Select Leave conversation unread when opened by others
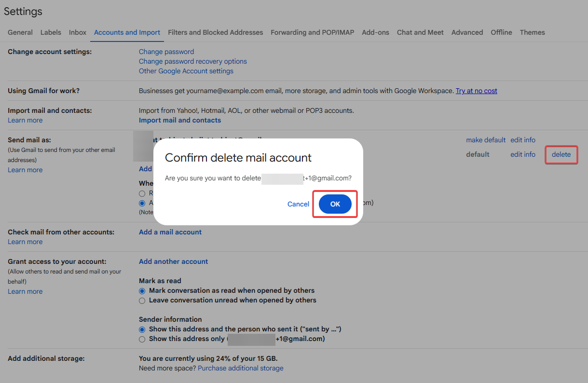This screenshot has width=588, height=383. pyautogui.click(x=142, y=301)
